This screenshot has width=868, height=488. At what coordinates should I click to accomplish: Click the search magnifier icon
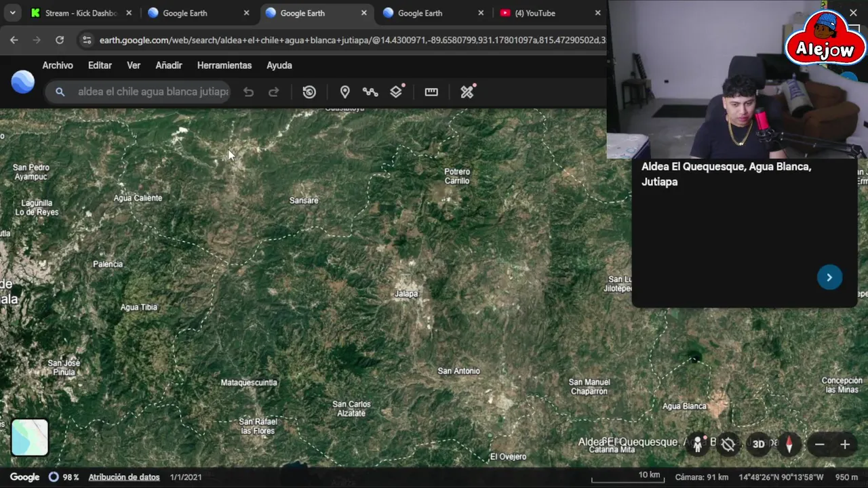(60, 91)
